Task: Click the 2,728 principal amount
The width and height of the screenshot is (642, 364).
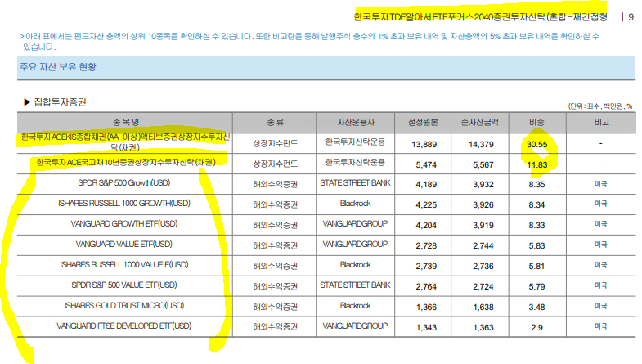Action: [426, 245]
